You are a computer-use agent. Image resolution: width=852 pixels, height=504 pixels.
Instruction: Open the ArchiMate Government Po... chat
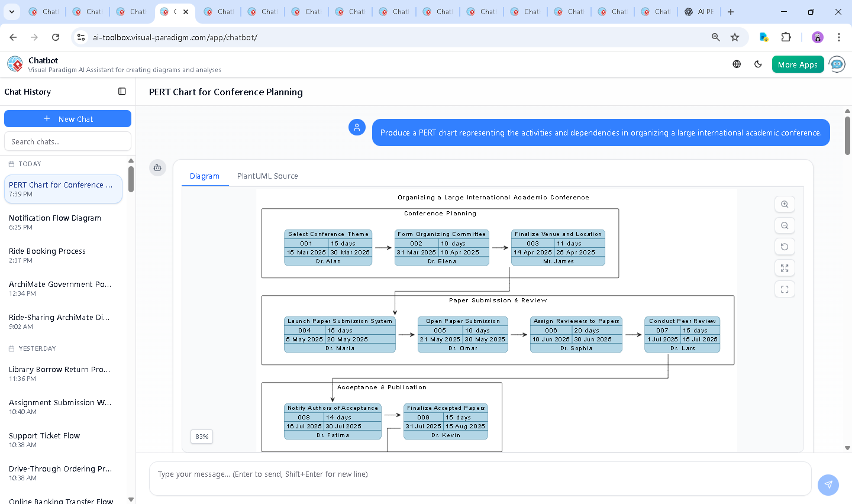point(63,288)
